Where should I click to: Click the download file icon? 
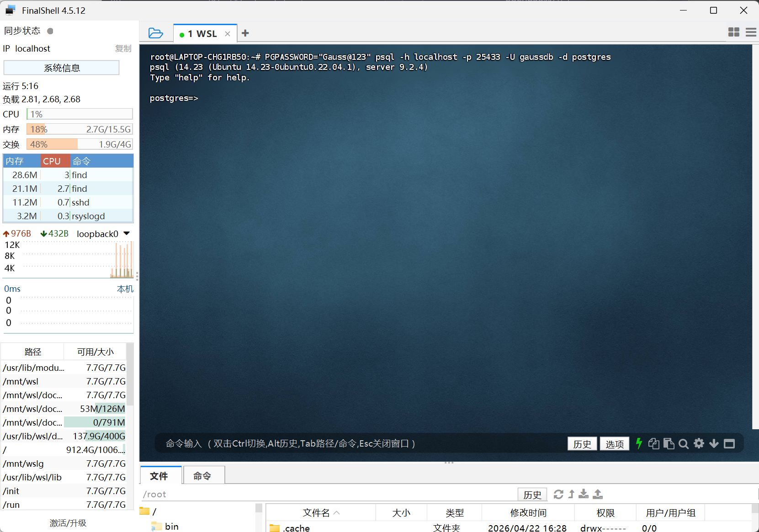pos(584,494)
